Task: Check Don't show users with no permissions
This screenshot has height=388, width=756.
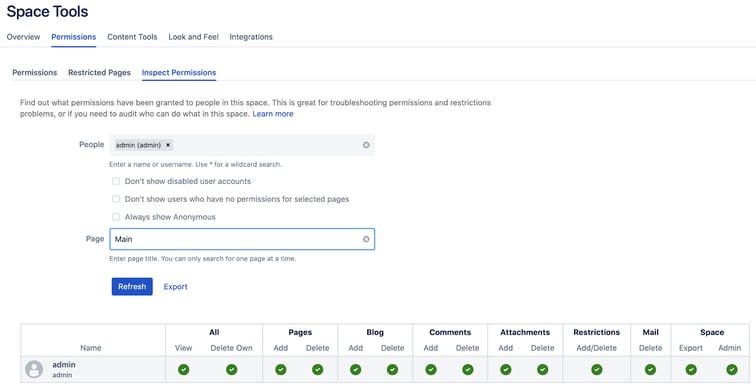Action: [116, 199]
